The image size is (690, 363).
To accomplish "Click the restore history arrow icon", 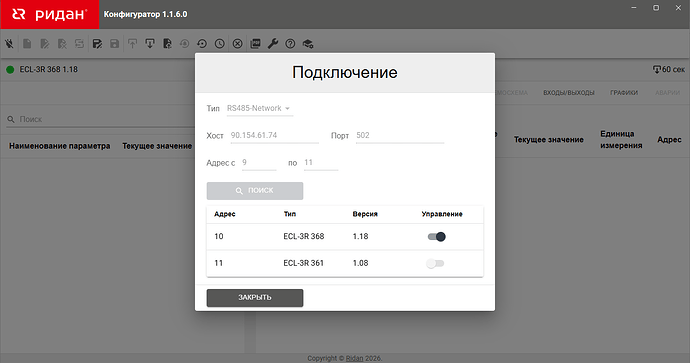I will pos(202,44).
